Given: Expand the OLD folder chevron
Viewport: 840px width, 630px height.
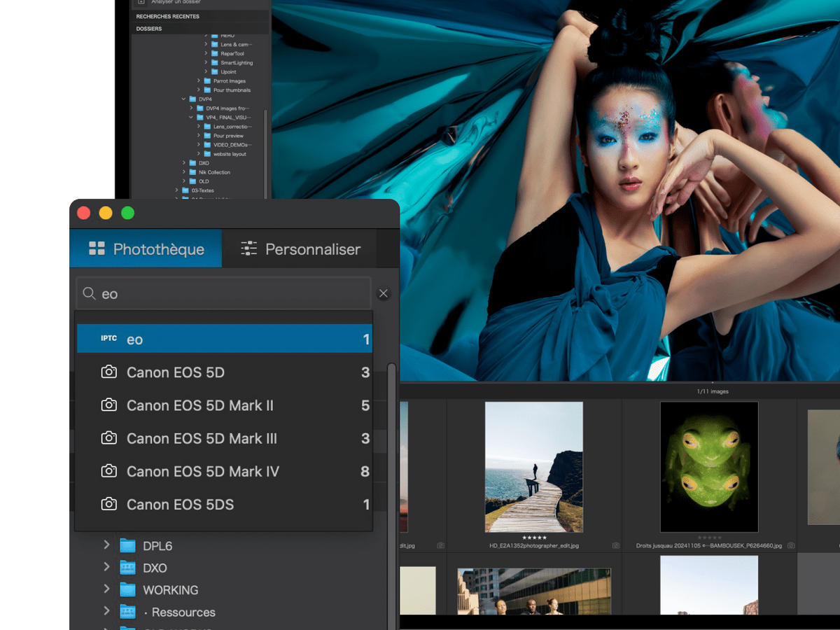Looking at the screenshot, I should tap(184, 181).
